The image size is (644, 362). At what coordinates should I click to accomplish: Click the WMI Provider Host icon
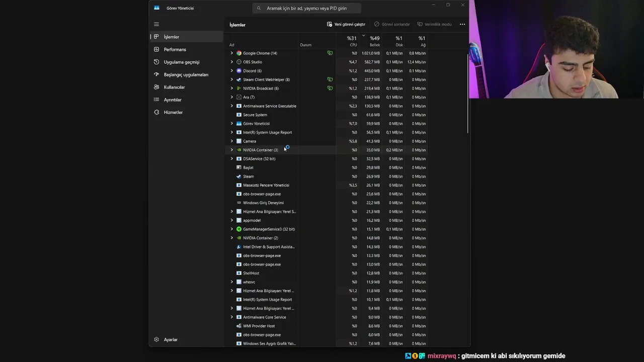tap(239, 326)
